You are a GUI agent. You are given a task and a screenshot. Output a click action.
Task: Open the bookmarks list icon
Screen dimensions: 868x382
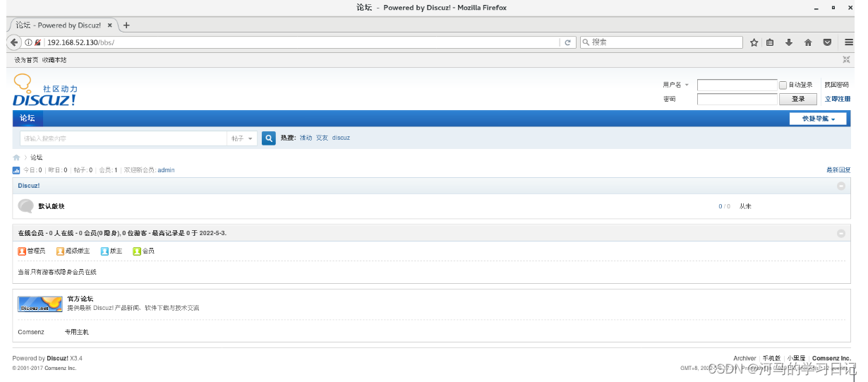coord(770,42)
